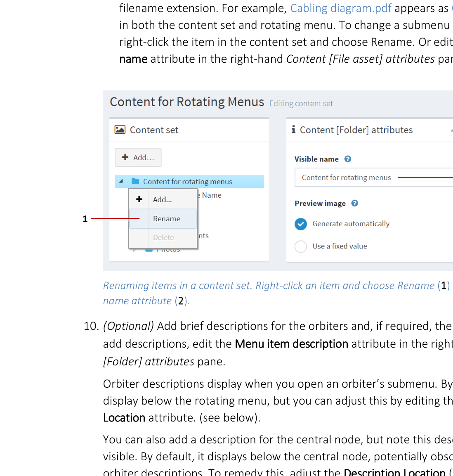Collapse the Content [Folder] attributes pane
The image size is (453, 476).
point(452,130)
